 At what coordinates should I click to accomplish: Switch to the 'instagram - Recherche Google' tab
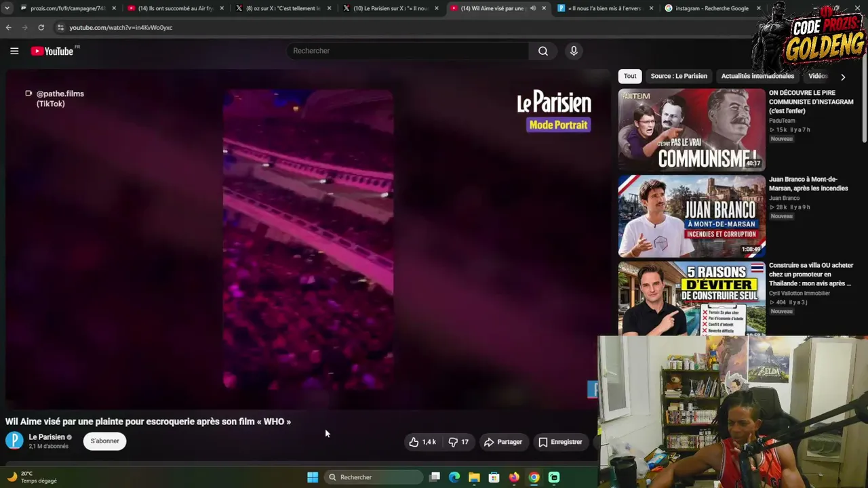tap(713, 8)
